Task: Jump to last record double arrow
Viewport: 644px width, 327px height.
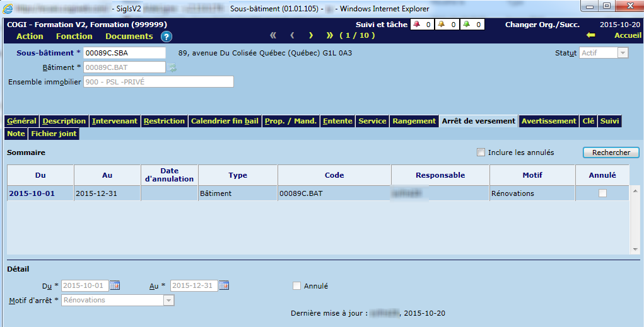Action: tap(329, 36)
